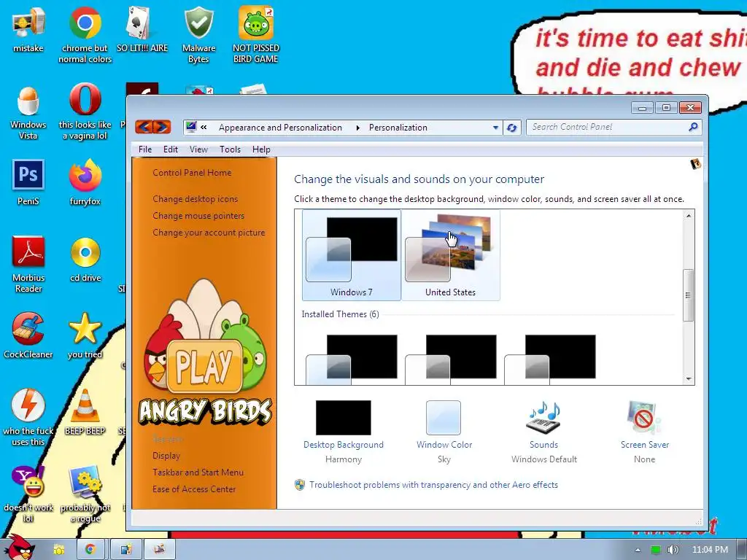Open Ease of Access Center link

click(x=194, y=489)
